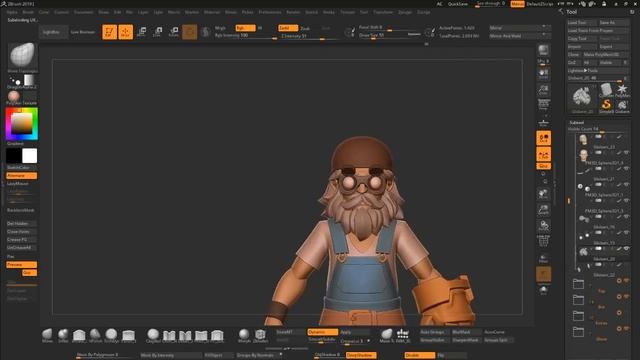Toggle the Qxyz rotation mode button
This screenshot has height=360, width=640.
pos(543,166)
